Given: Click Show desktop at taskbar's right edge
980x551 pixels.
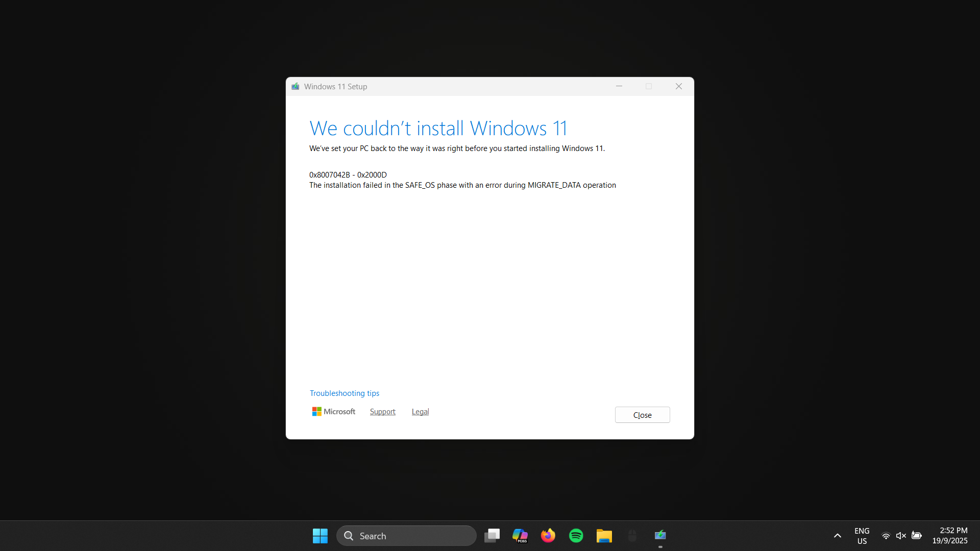Looking at the screenshot, I should point(978,536).
